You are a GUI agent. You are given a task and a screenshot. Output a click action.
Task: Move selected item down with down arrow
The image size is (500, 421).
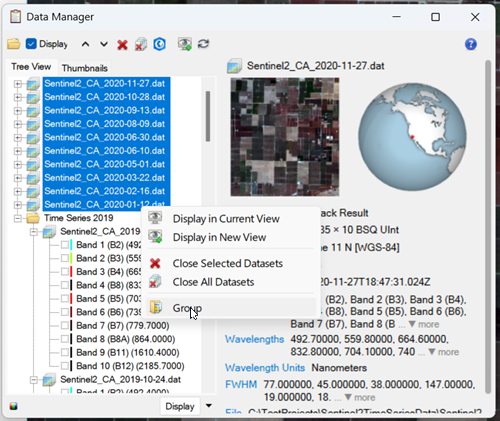pos(104,44)
